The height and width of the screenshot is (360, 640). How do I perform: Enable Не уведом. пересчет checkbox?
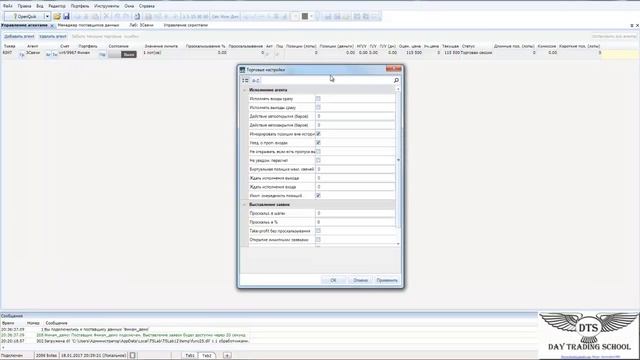tap(318, 160)
